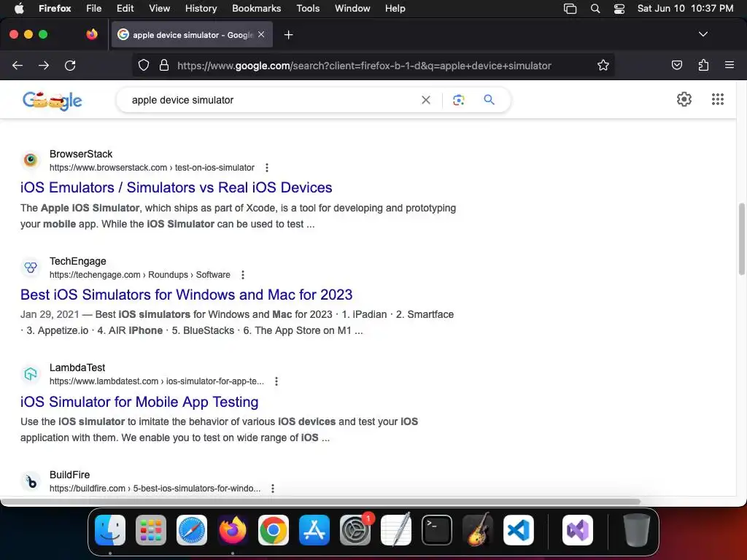Clear the Google search query
Screen dimensions: 747x560
coord(426,100)
